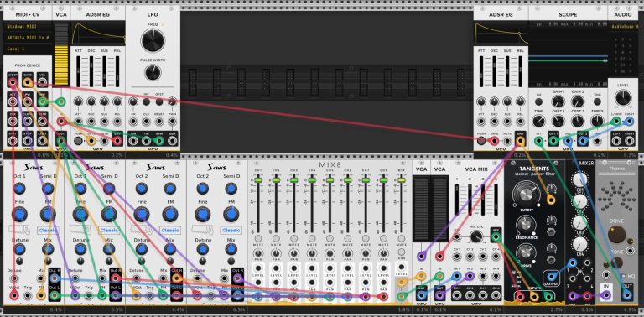Toggle the LFO OFST button

point(159,101)
